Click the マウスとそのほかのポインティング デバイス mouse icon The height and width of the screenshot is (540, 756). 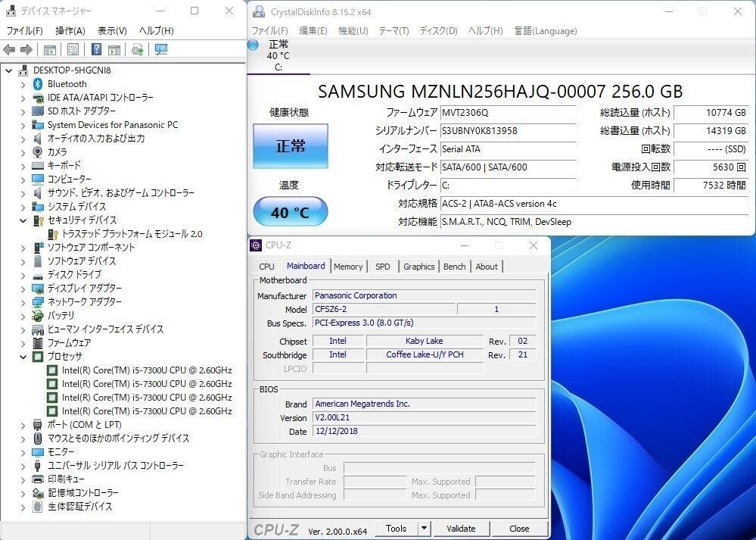(38, 439)
